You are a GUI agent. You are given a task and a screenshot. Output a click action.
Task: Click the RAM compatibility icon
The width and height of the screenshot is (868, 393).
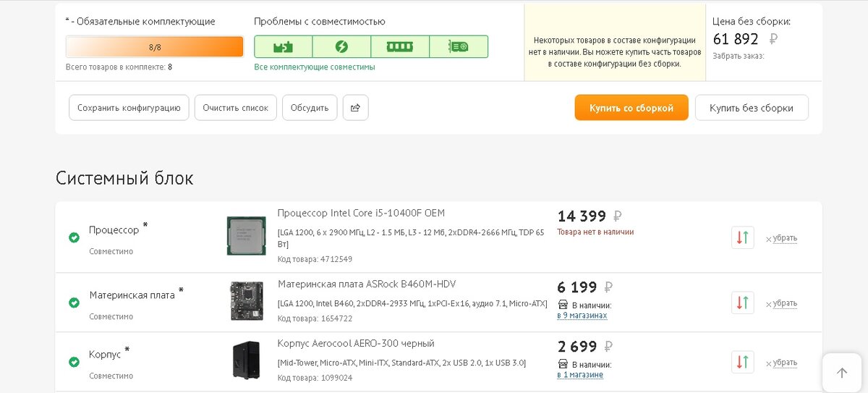[399, 47]
